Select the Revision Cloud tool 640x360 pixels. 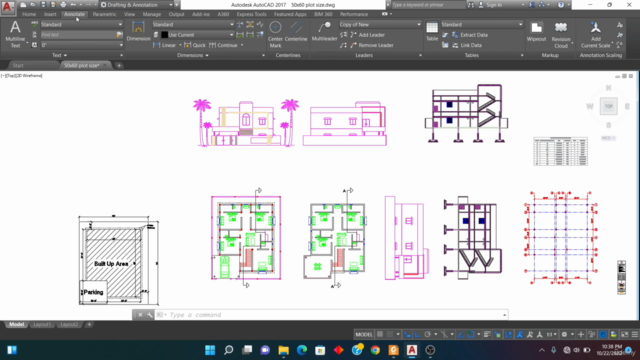pyautogui.click(x=561, y=34)
